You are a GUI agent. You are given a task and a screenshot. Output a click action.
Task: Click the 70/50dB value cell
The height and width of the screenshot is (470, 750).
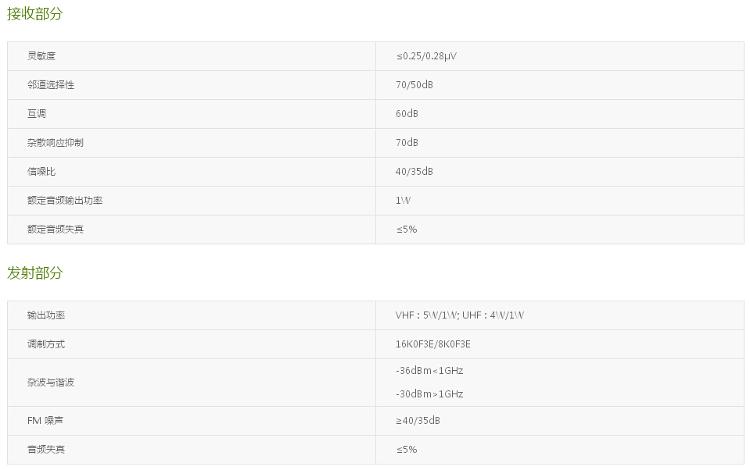click(x=414, y=85)
